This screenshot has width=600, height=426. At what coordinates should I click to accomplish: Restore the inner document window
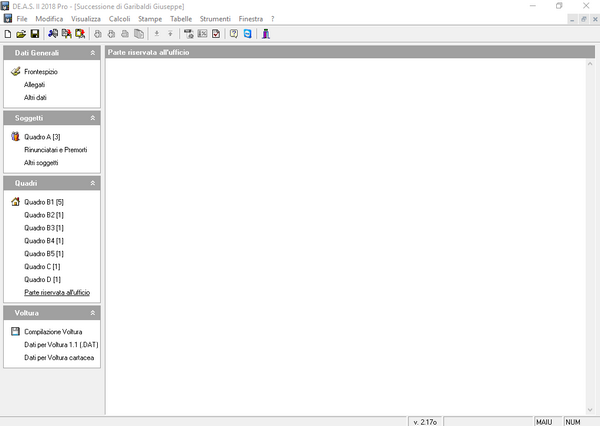[584, 19]
